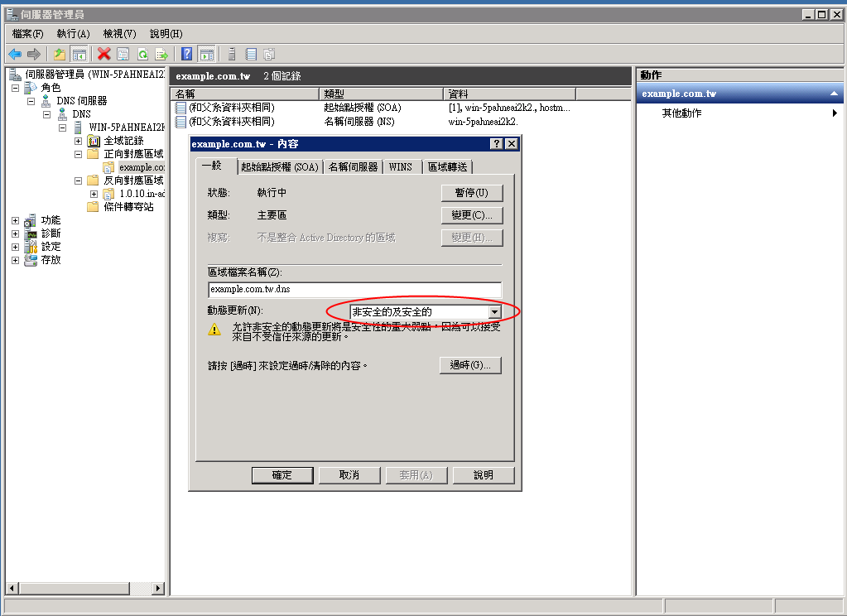Click the green refresh icon in the toolbar
The image size is (847, 616).
click(142, 54)
